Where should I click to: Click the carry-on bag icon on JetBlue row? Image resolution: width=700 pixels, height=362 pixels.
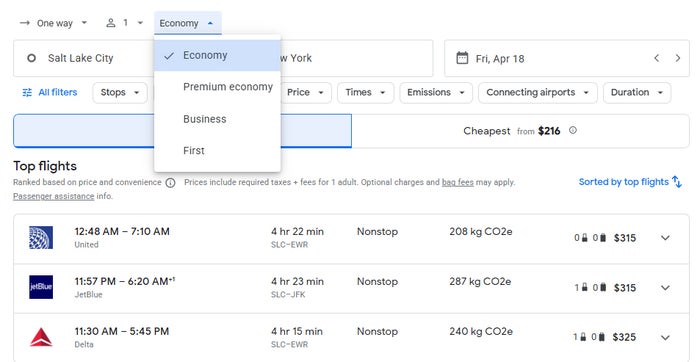click(584, 287)
